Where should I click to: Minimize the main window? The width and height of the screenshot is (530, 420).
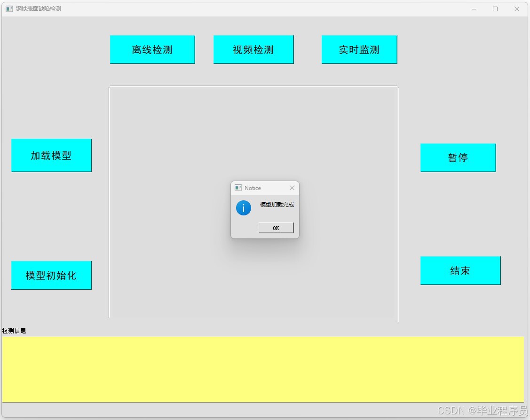pyautogui.click(x=474, y=9)
